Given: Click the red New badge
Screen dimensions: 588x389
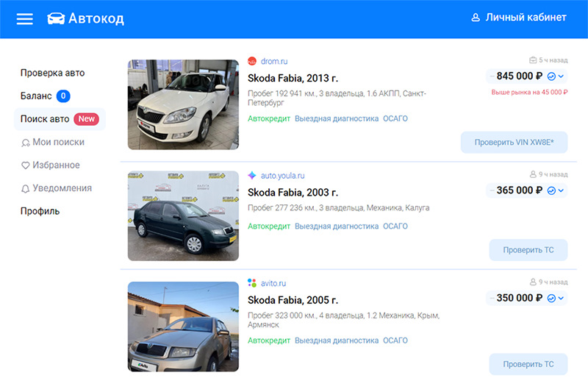Looking at the screenshot, I should coord(86,119).
